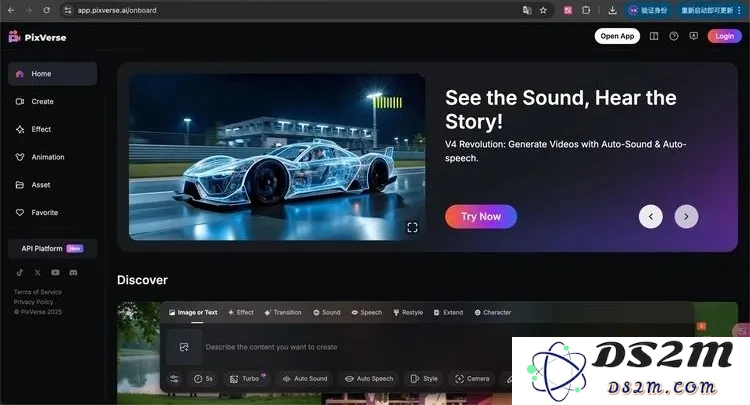Open the 5s duration dropdown
Screen dimensions: 750x405
[203, 379]
